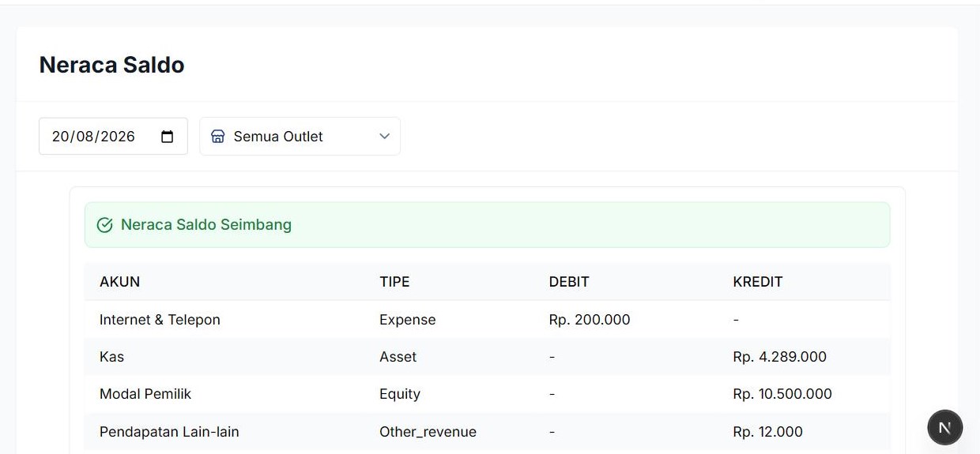Click the Neraca Saldo page heading
Viewport: 980px width, 454px height.
tap(111, 65)
